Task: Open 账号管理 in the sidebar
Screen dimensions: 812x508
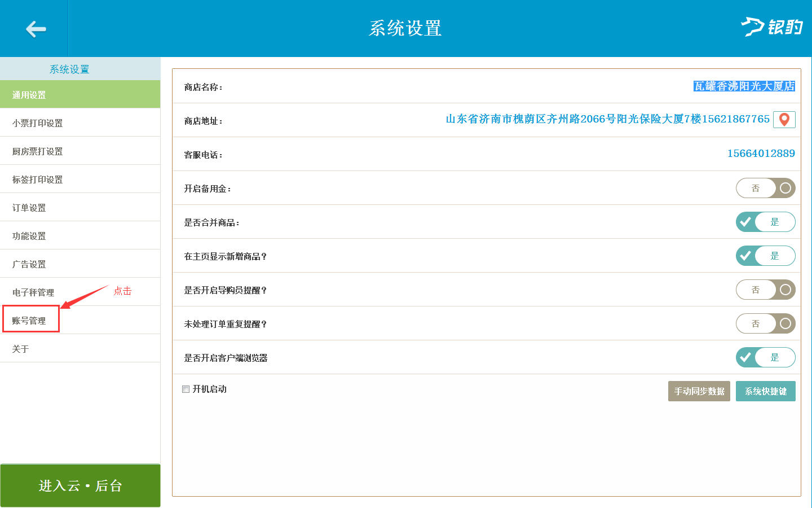Action: click(x=80, y=320)
